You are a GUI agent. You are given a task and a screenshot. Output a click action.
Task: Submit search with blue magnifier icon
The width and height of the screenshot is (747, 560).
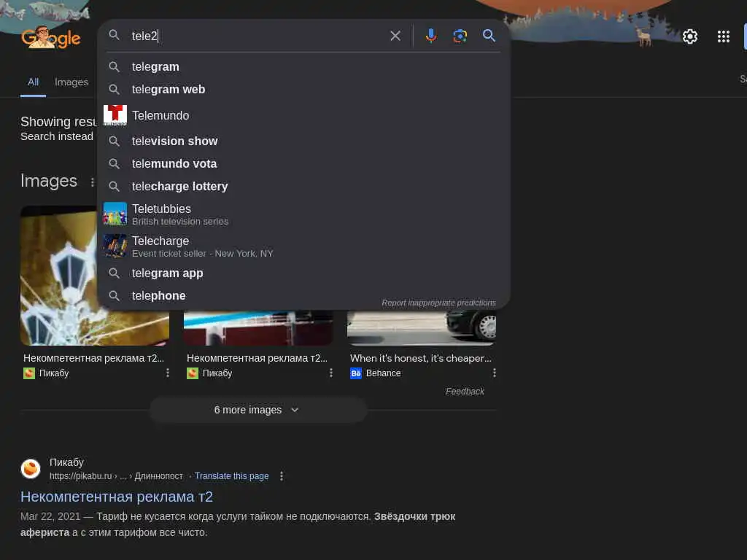click(489, 36)
